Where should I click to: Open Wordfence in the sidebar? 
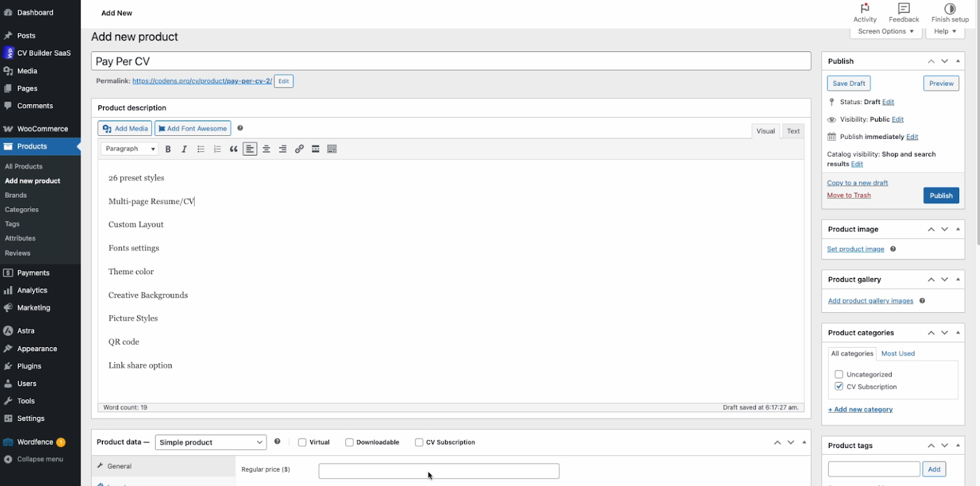click(x=35, y=442)
